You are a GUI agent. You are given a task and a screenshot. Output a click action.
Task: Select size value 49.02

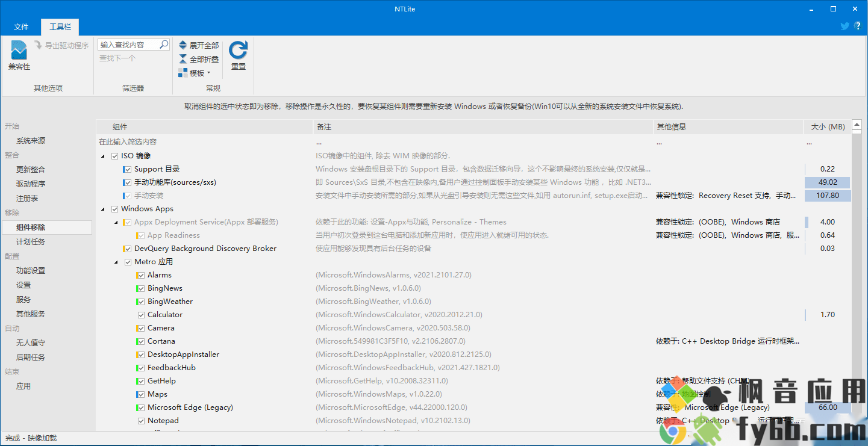coord(828,182)
